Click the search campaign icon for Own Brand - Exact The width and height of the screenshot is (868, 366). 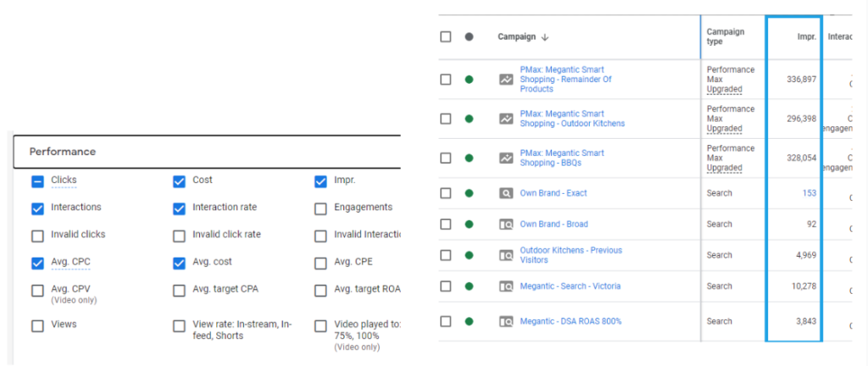point(506,193)
